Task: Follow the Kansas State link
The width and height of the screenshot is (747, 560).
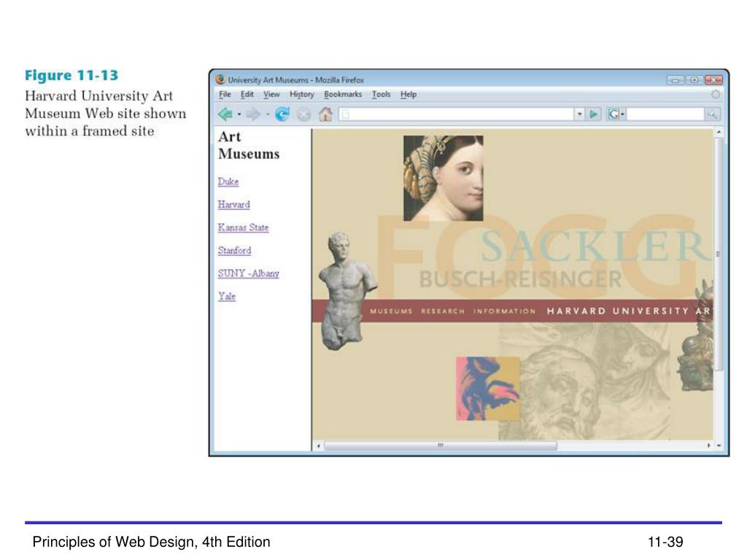Action: pos(244,227)
